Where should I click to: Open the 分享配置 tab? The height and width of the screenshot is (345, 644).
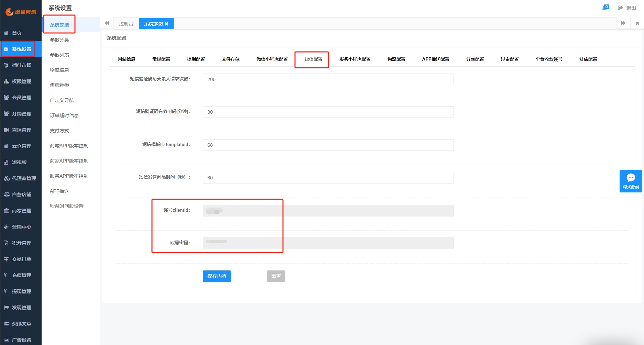(475, 59)
